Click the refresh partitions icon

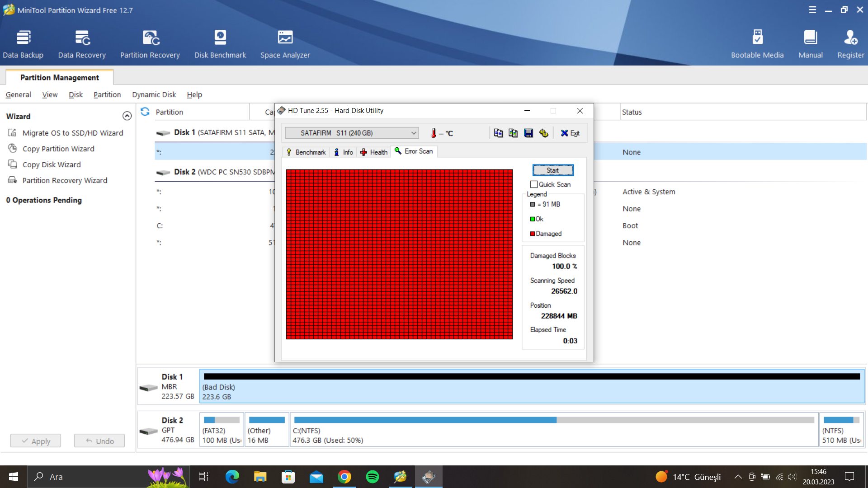145,112
